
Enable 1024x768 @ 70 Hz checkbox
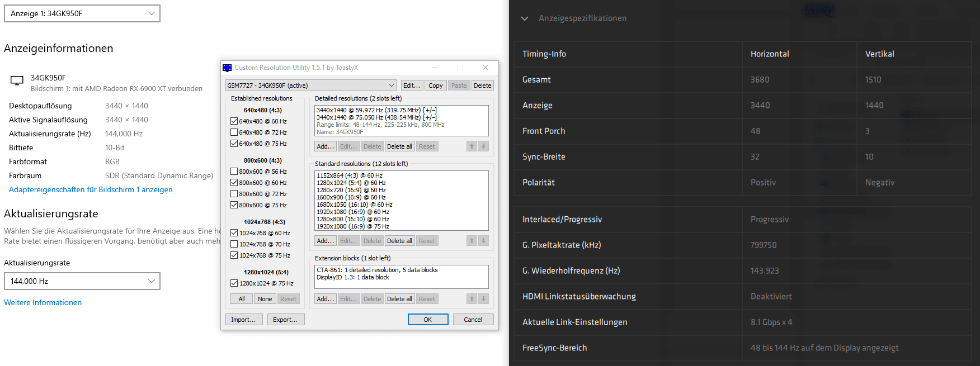tap(234, 244)
